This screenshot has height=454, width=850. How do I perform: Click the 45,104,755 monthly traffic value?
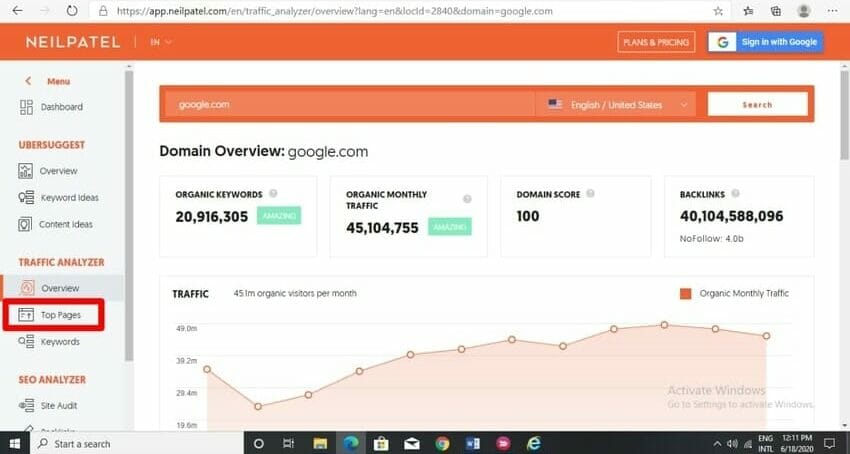tap(382, 228)
